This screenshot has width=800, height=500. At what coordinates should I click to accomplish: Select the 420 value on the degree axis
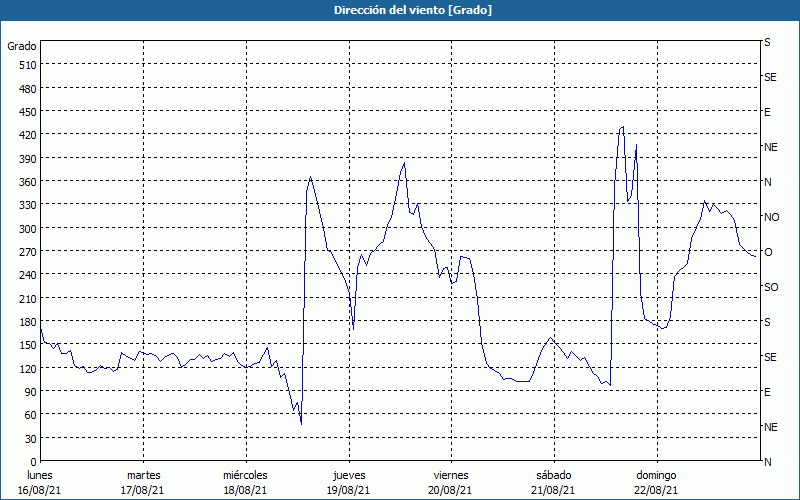[29, 135]
